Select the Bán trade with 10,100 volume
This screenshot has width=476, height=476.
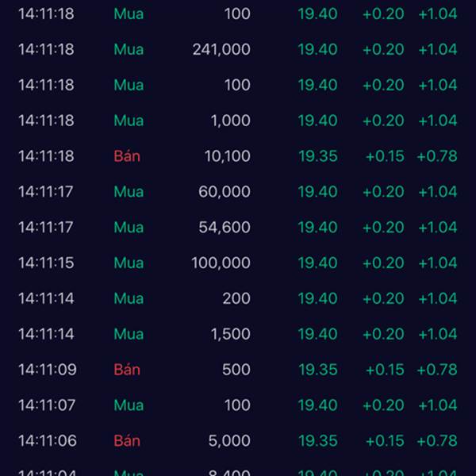pyautogui.click(x=238, y=156)
